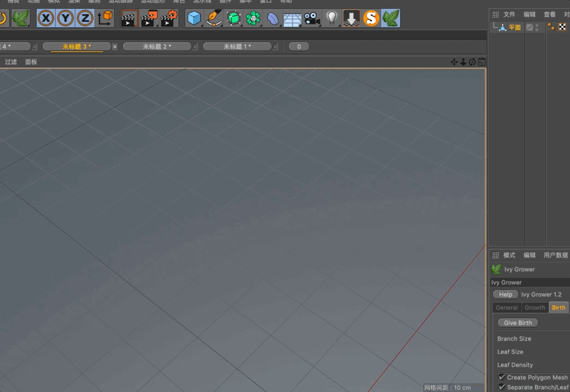Switch to the 未标题 1 document tab
Screen dimensions: 570x392
click(237, 46)
